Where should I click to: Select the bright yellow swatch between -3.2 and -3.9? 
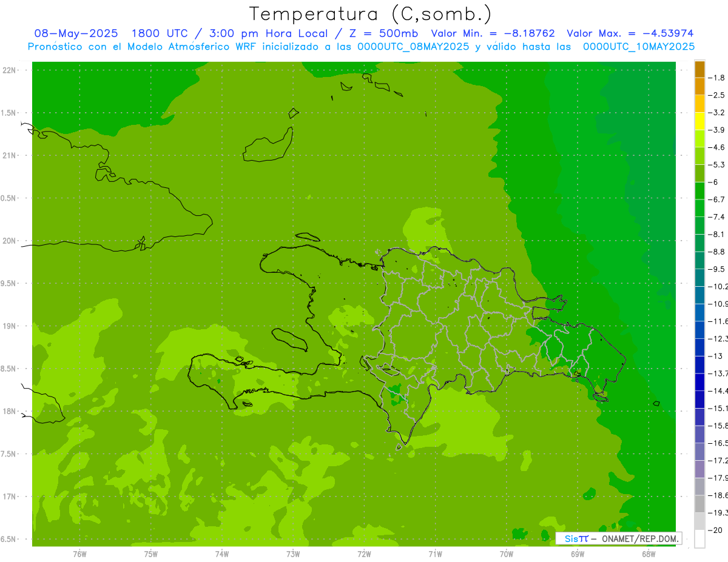point(700,121)
